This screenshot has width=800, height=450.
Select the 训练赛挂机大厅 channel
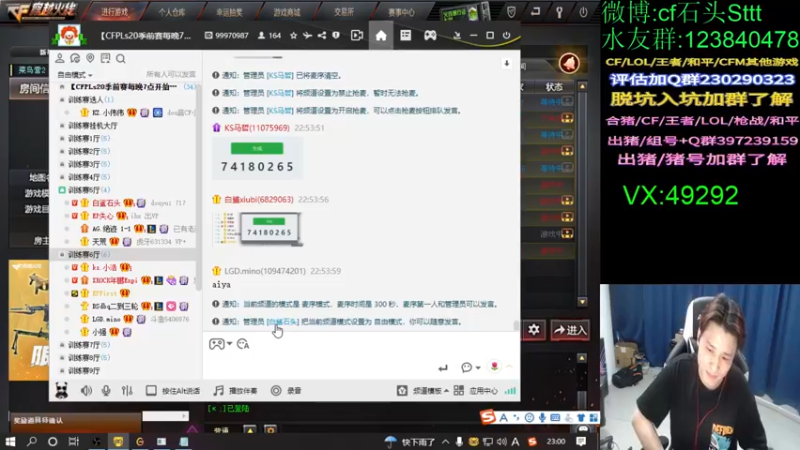[92, 125]
